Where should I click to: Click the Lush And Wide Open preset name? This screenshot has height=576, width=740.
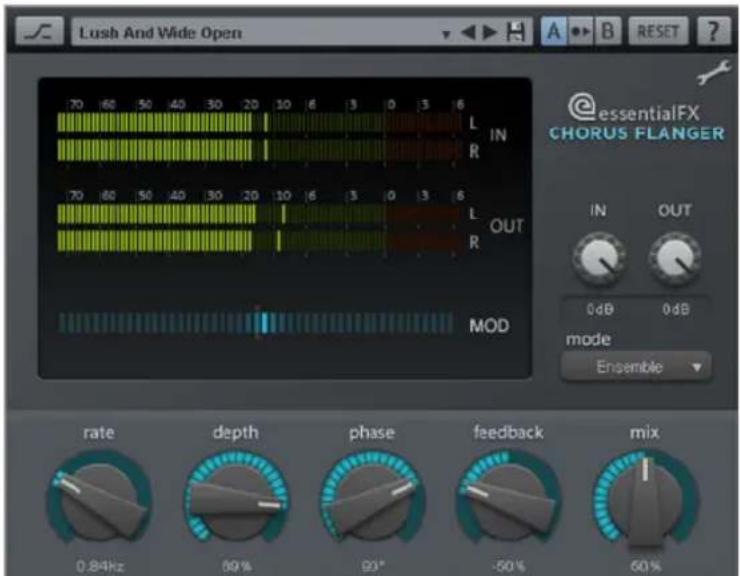coord(160,33)
